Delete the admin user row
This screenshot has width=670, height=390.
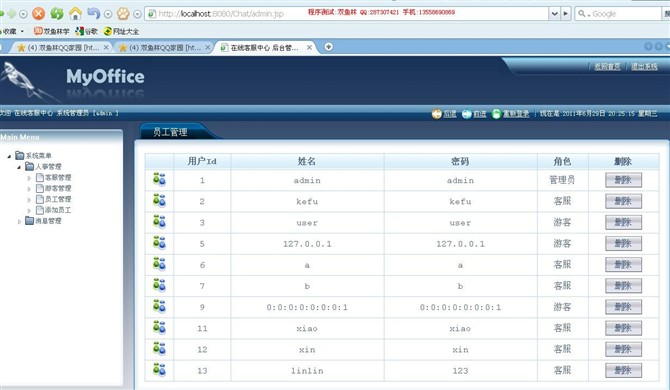click(x=623, y=180)
